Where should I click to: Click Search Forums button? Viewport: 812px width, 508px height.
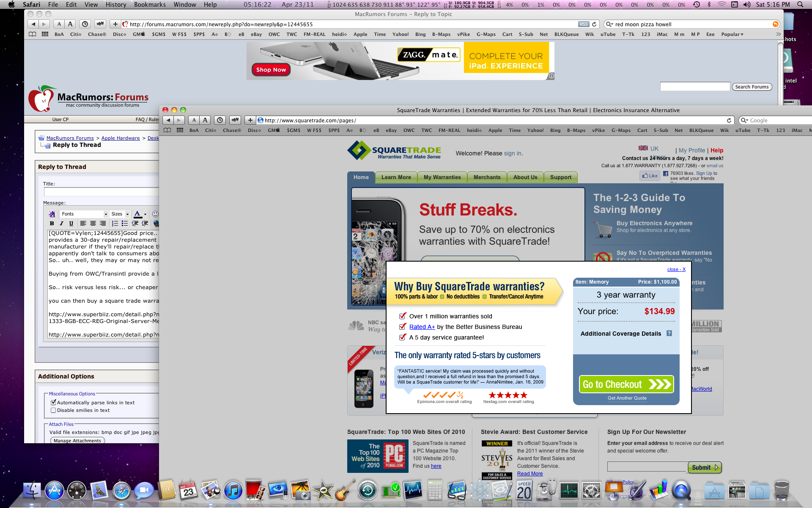pyautogui.click(x=752, y=87)
